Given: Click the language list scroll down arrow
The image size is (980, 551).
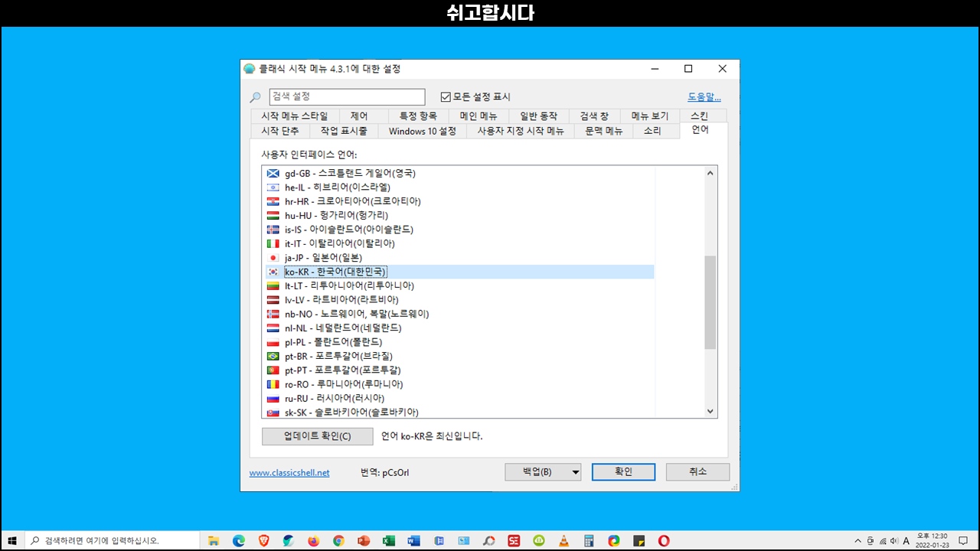Looking at the screenshot, I should (710, 411).
